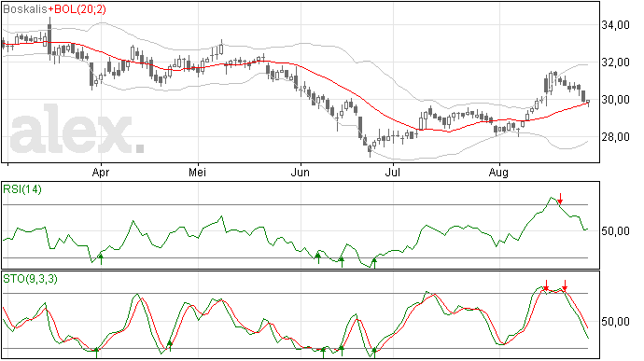Click the Apr month label
The image size is (644, 361).
[x=101, y=173]
